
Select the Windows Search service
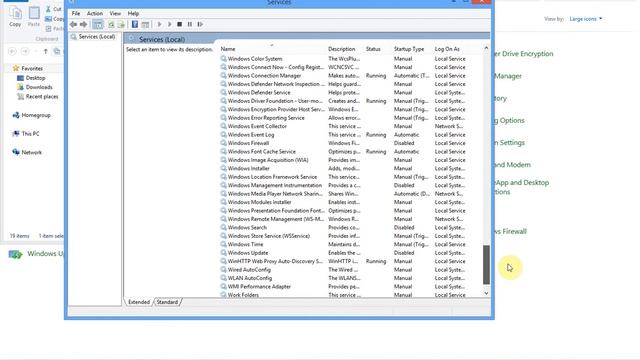(247, 228)
